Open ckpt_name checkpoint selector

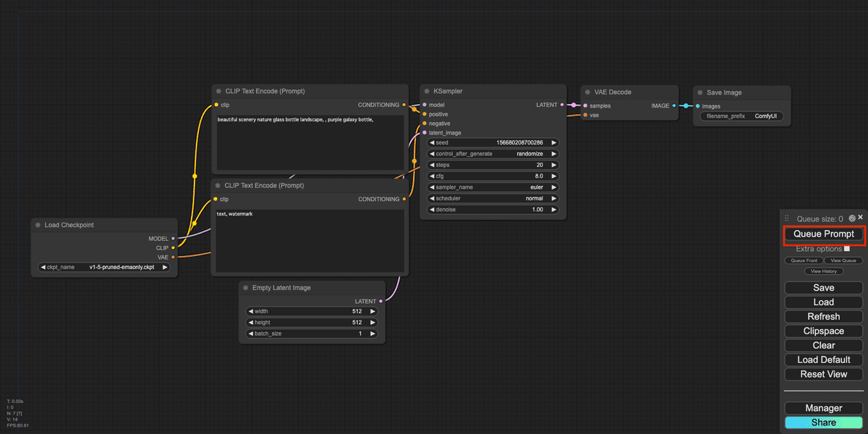[105, 267]
